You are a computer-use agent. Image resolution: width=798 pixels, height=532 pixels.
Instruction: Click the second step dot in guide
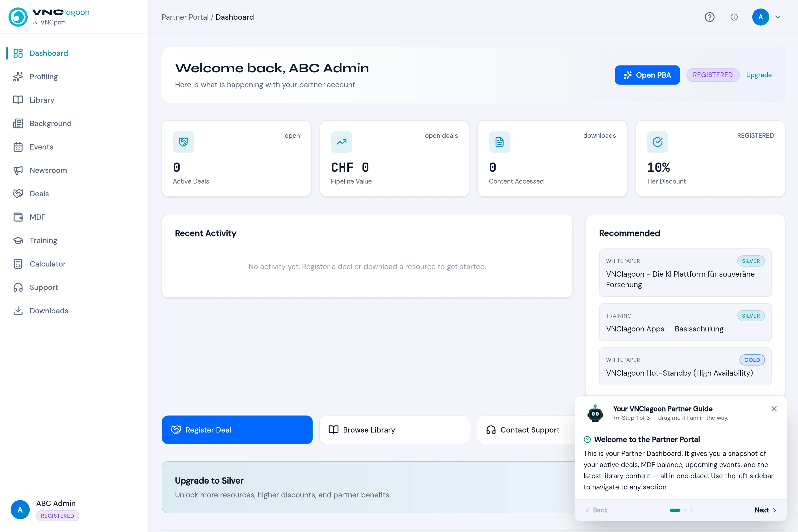pos(685,510)
